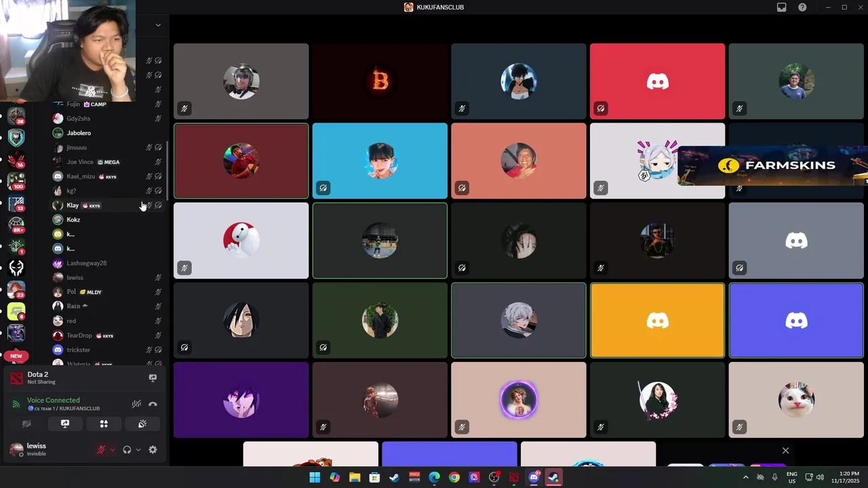Screen dimensions: 868x488
Task: Focus the flaming B avatar video tile
Action: click(x=380, y=81)
